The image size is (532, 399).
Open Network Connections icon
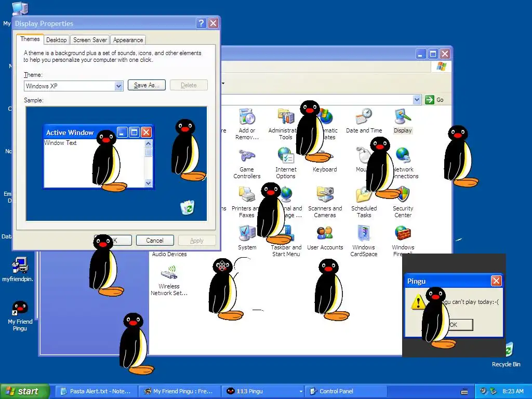404,155
